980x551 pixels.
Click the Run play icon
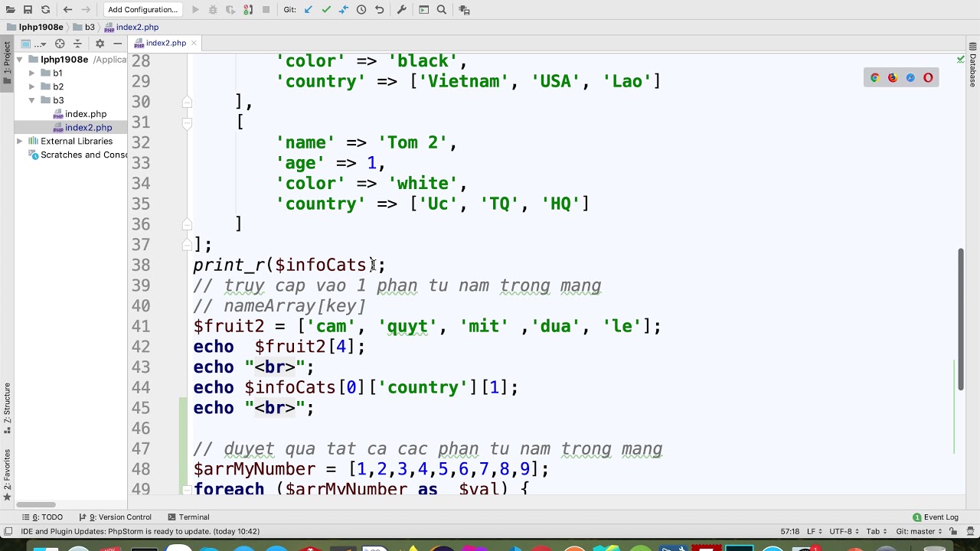click(x=195, y=10)
